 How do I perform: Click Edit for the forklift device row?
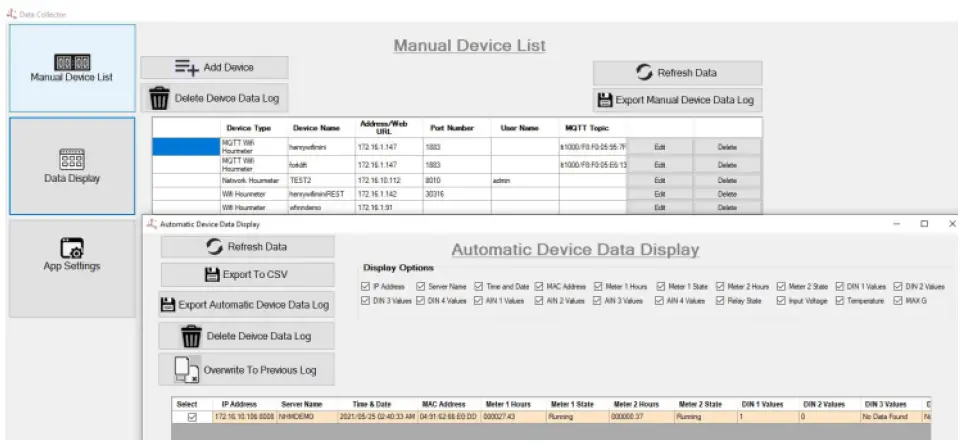coord(659,165)
